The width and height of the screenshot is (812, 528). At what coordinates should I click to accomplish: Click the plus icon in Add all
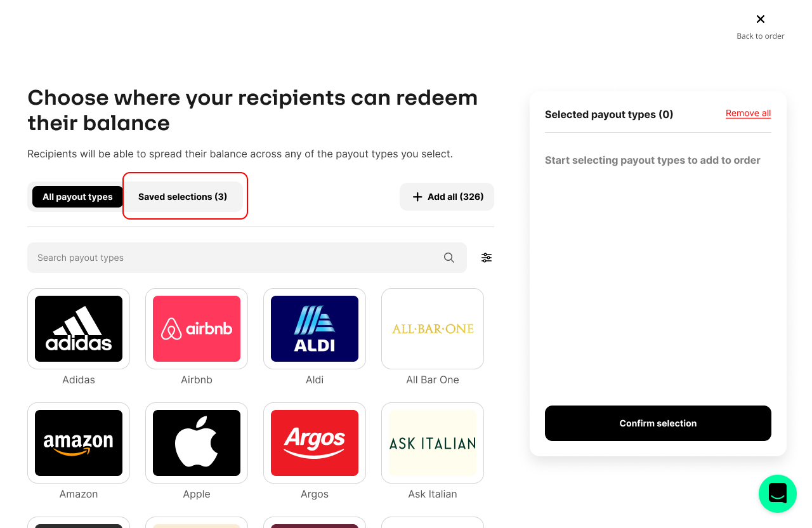(x=417, y=197)
